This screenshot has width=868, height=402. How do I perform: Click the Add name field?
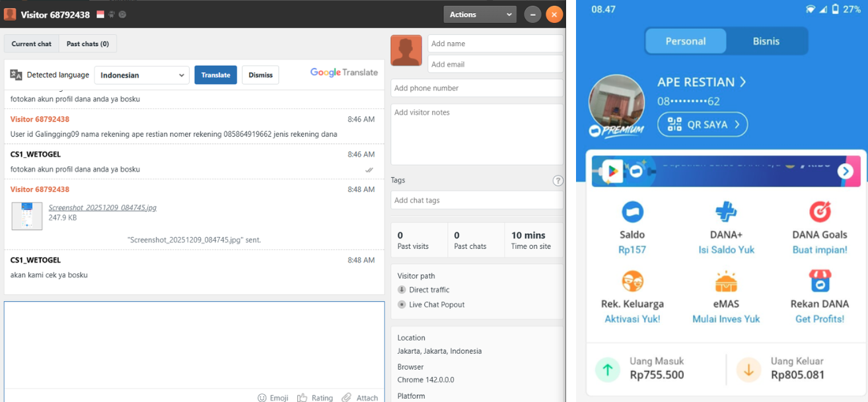[x=495, y=44]
